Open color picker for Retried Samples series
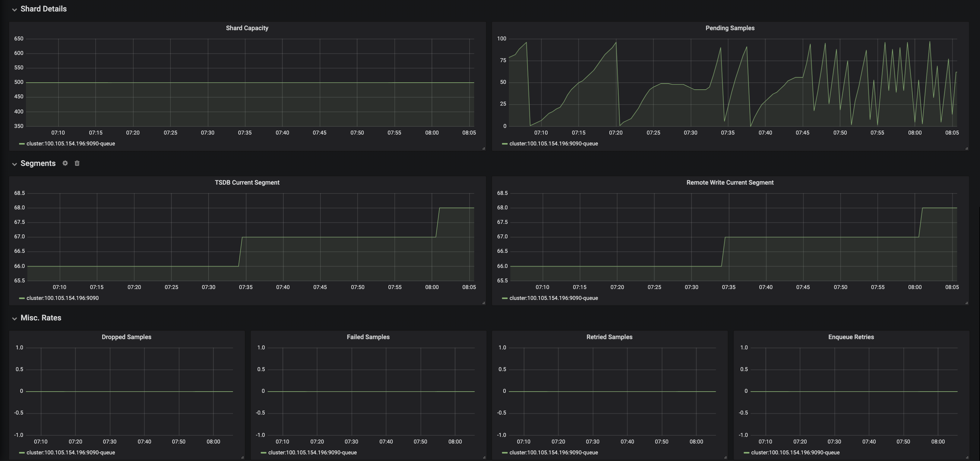The width and height of the screenshot is (980, 461). 505,453
